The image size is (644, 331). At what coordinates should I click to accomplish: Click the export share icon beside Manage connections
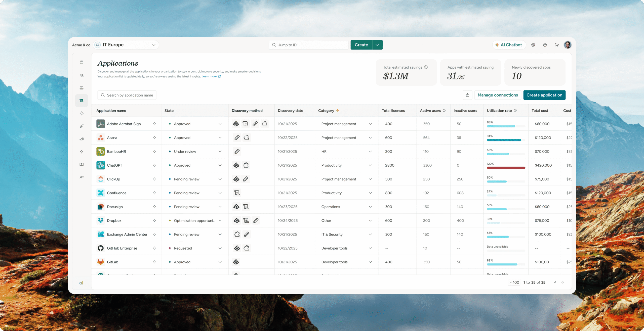tap(467, 95)
